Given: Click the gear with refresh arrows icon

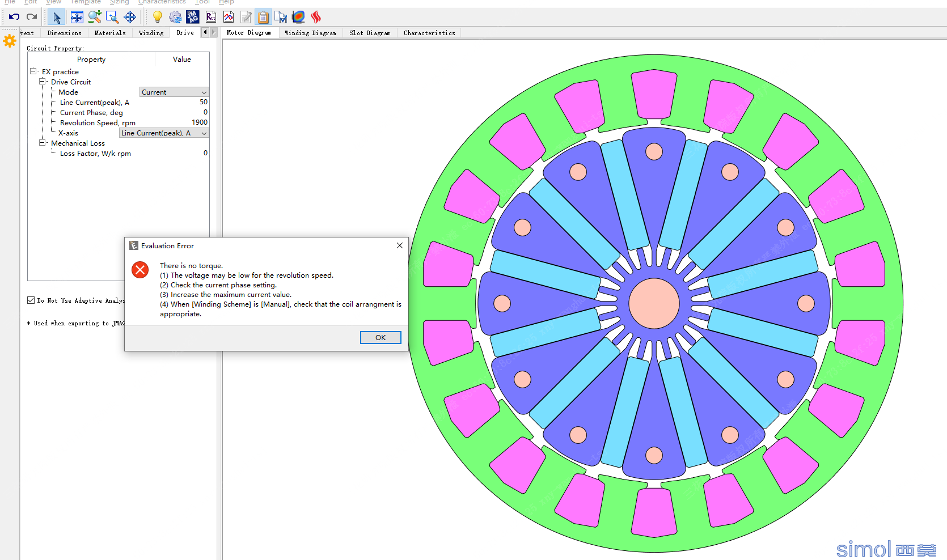Looking at the screenshot, I should coord(175,17).
